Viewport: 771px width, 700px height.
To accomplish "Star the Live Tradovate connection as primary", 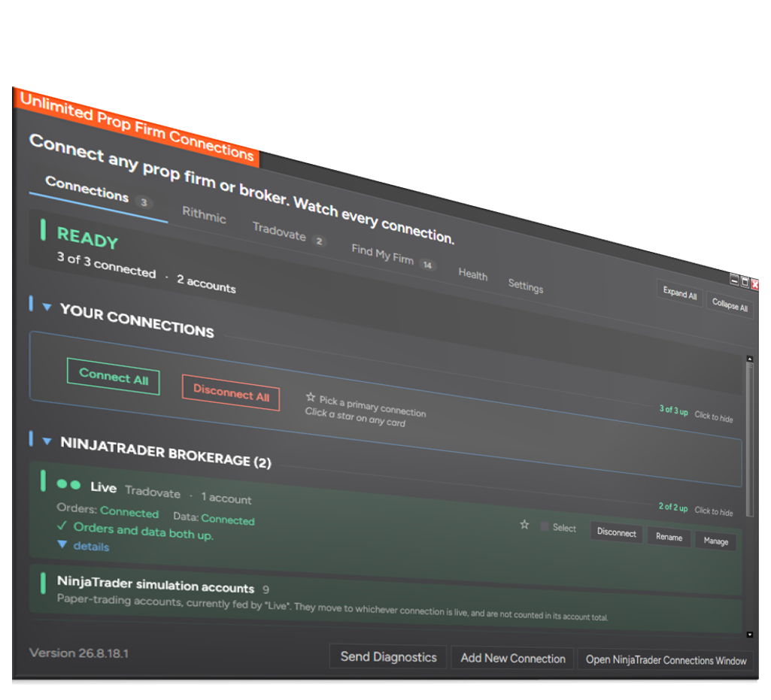I will [524, 525].
